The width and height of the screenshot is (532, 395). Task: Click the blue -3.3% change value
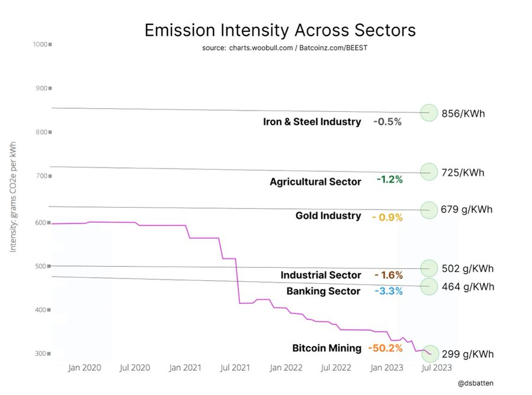[x=388, y=291]
